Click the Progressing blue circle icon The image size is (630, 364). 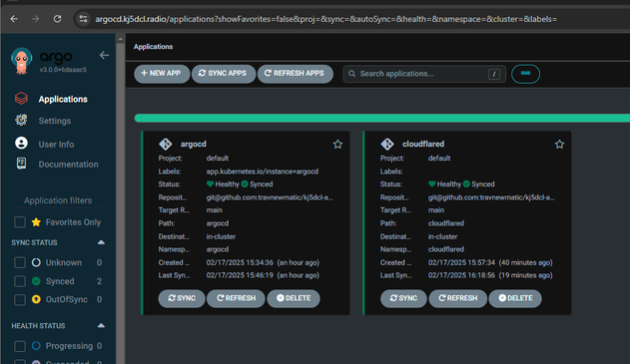(x=36, y=346)
